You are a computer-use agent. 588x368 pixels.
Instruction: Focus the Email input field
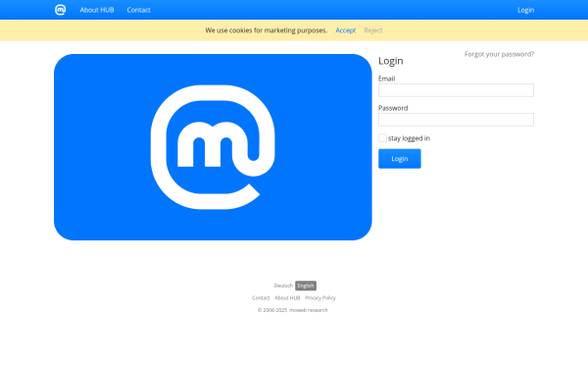tap(456, 90)
